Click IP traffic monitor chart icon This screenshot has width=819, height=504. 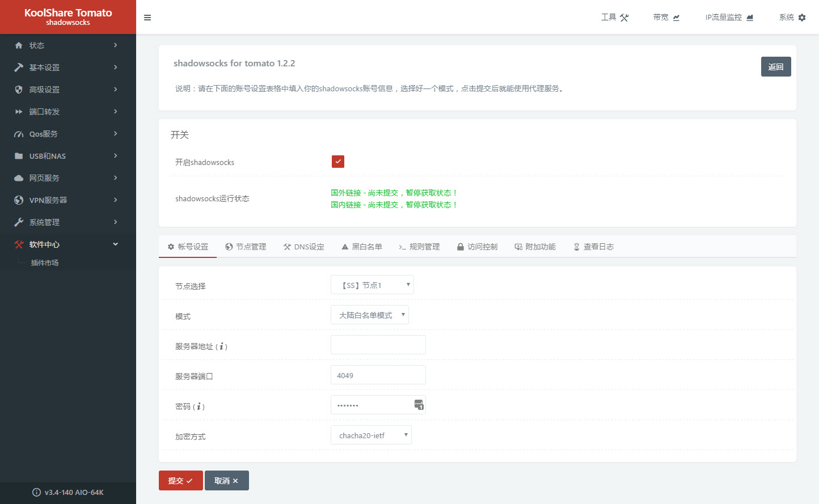(750, 18)
